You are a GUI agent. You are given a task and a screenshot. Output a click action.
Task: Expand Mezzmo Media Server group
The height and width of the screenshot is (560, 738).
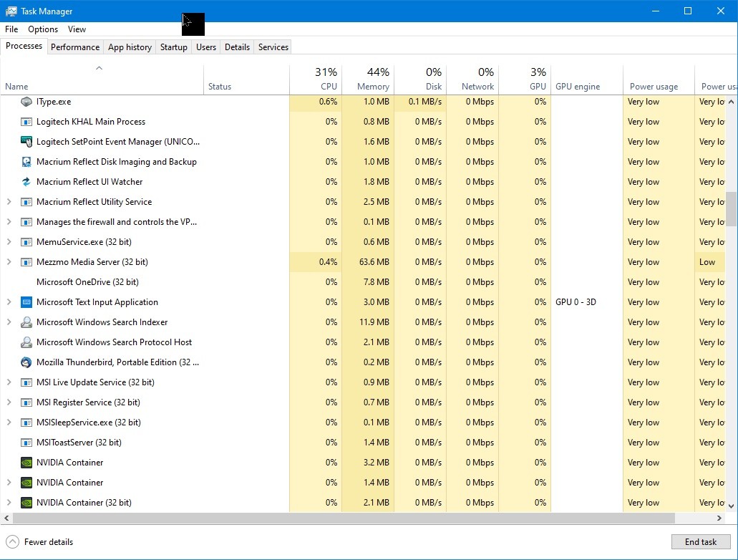pos(9,262)
